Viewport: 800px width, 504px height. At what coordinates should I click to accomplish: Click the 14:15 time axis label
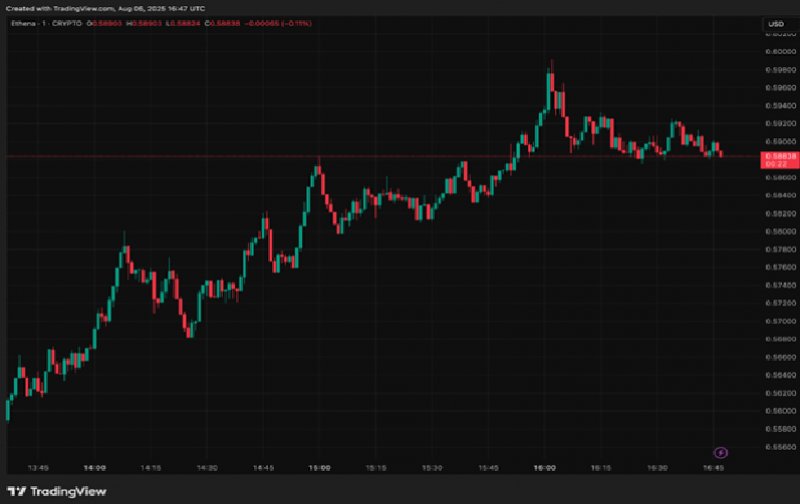(151, 468)
